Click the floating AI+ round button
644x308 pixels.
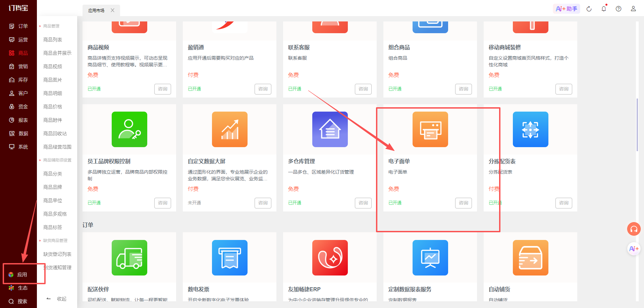pos(634,249)
